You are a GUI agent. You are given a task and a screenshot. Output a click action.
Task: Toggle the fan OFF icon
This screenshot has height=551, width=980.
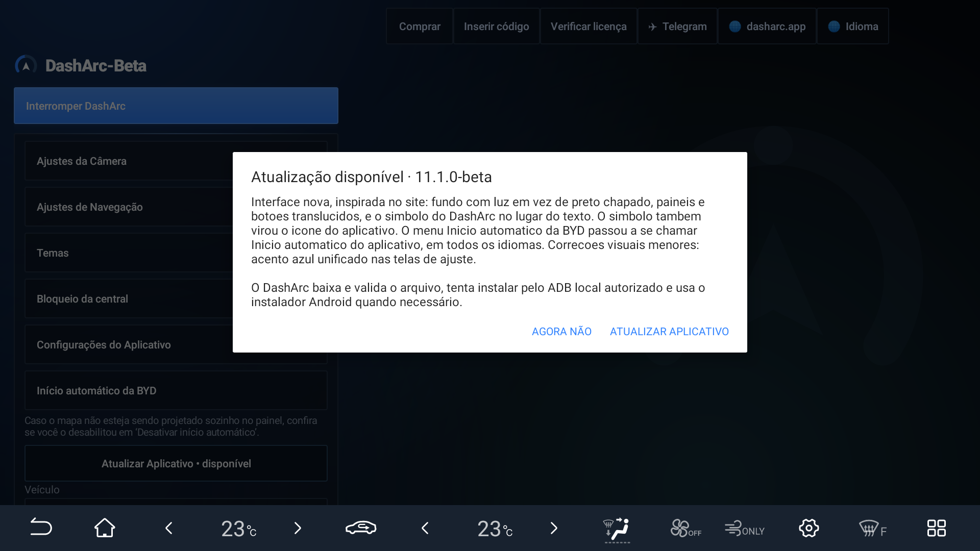685,528
